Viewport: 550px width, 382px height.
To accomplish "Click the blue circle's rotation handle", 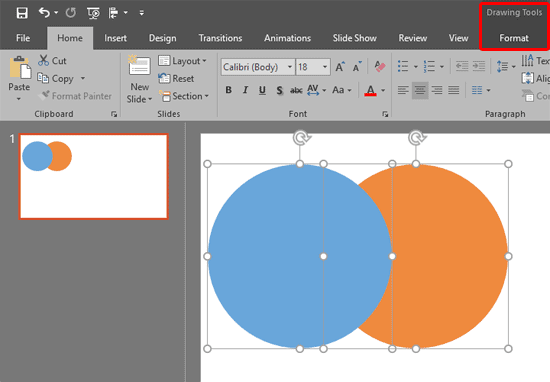I will point(301,138).
